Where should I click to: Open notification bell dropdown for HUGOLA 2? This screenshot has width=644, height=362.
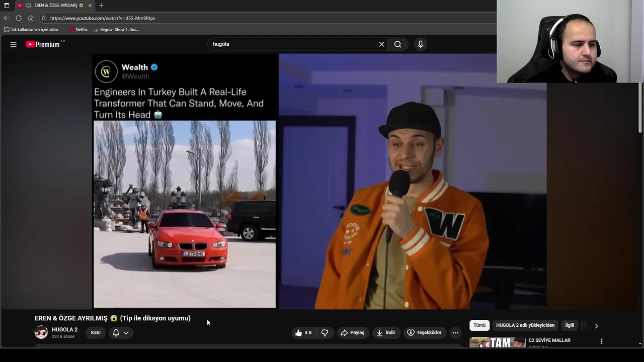[121, 333]
